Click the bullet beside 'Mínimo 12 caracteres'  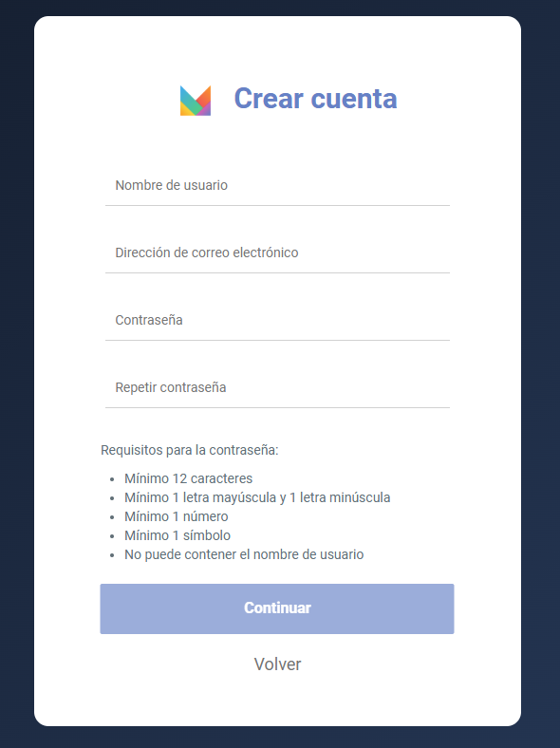pos(112,479)
